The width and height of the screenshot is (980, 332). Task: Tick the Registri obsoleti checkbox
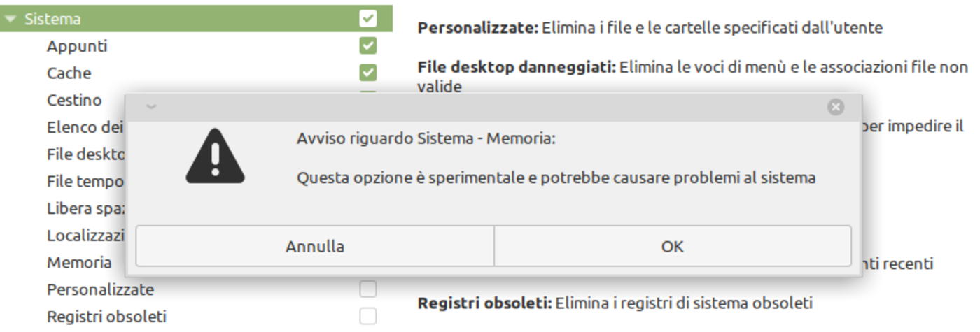367,316
